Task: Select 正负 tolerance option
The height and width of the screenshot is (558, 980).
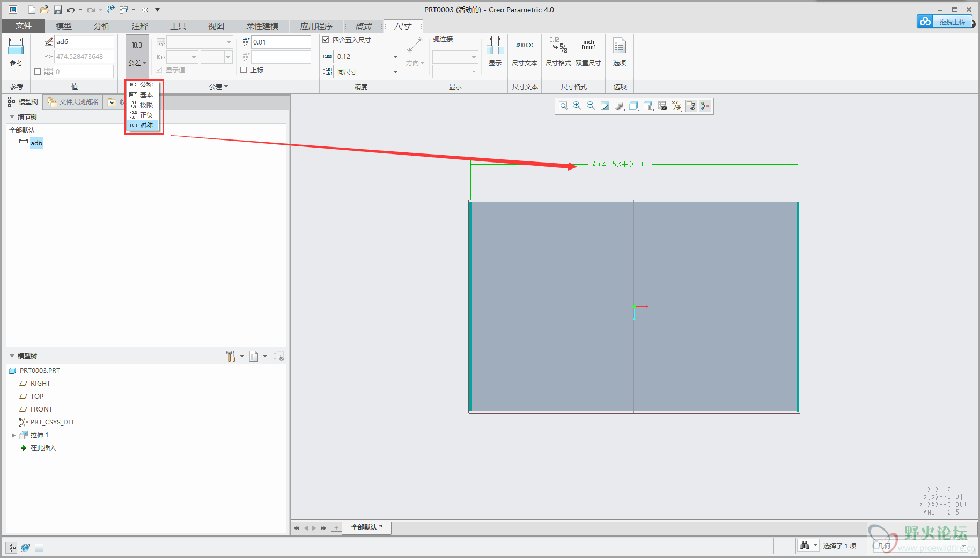Action: [142, 115]
